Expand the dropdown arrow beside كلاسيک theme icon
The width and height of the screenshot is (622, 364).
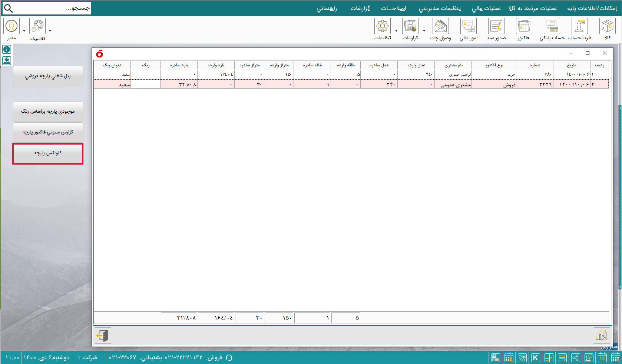pyautogui.click(x=50, y=31)
